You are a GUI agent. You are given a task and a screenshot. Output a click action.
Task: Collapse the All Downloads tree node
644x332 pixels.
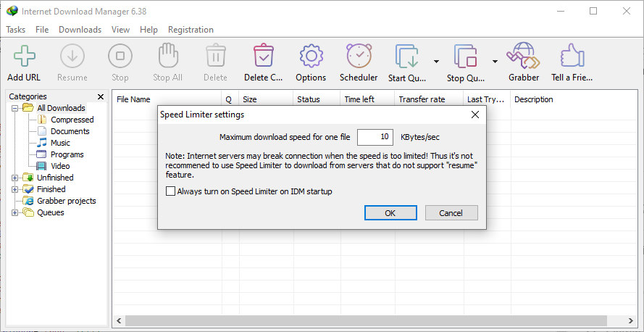coord(15,109)
